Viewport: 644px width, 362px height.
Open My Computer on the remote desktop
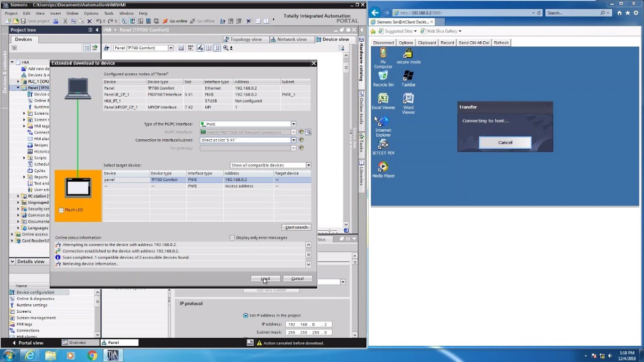[383, 58]
